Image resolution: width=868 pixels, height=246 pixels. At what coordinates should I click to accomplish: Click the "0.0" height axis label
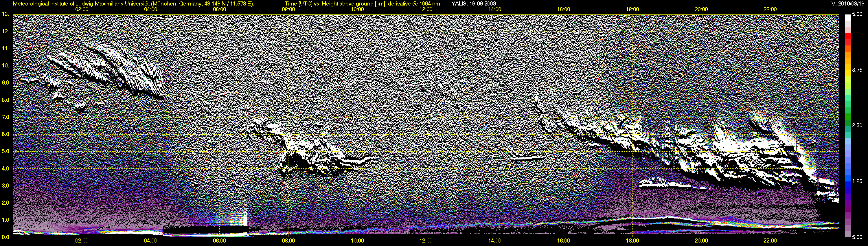tap(5, 237)
